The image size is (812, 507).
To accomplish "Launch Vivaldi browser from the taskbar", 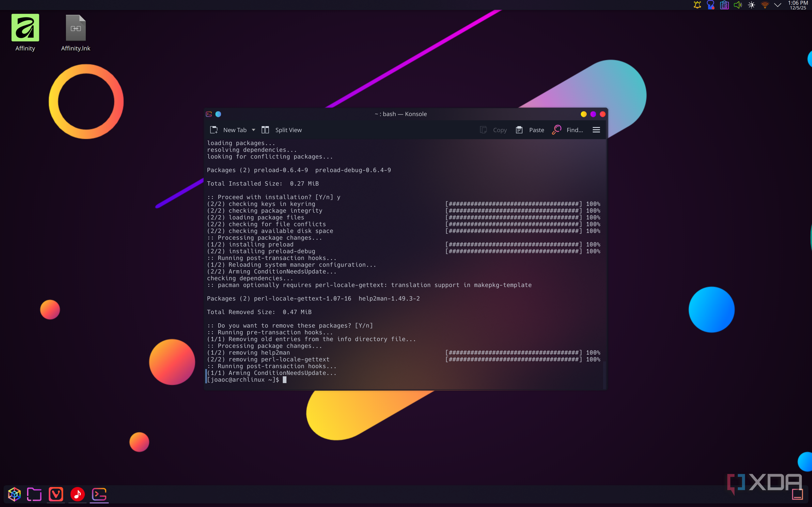I will pyautogui.click(x=56, y=494).
